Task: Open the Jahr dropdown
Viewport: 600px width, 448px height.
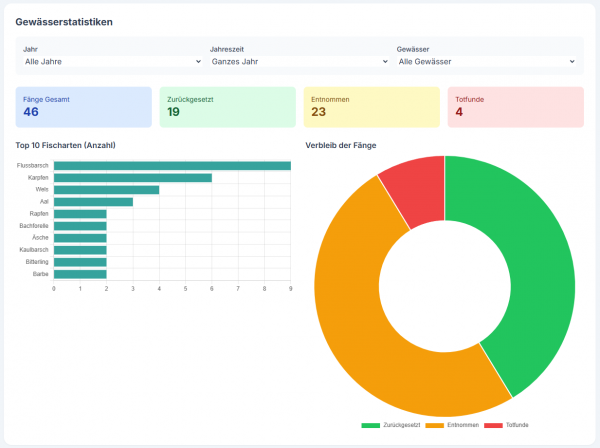Action: (112, 62)
